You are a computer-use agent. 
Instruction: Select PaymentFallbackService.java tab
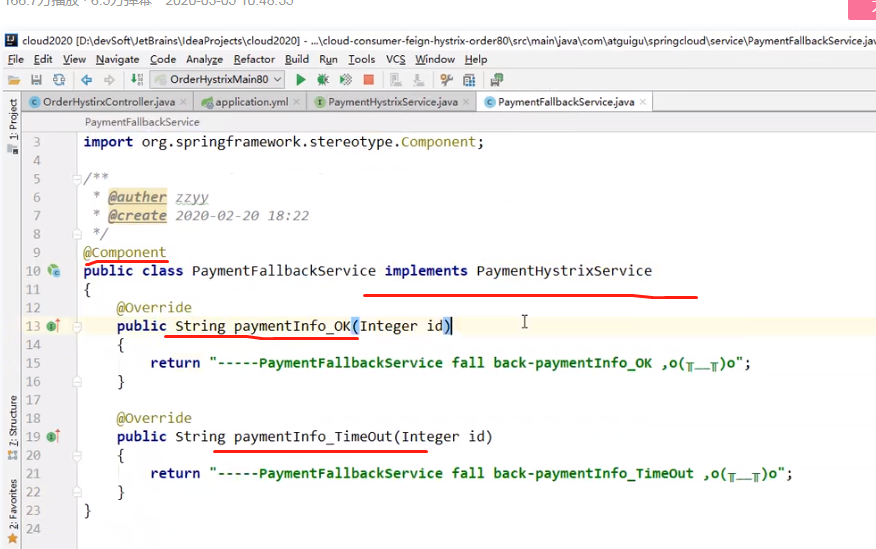coord(566,102)
